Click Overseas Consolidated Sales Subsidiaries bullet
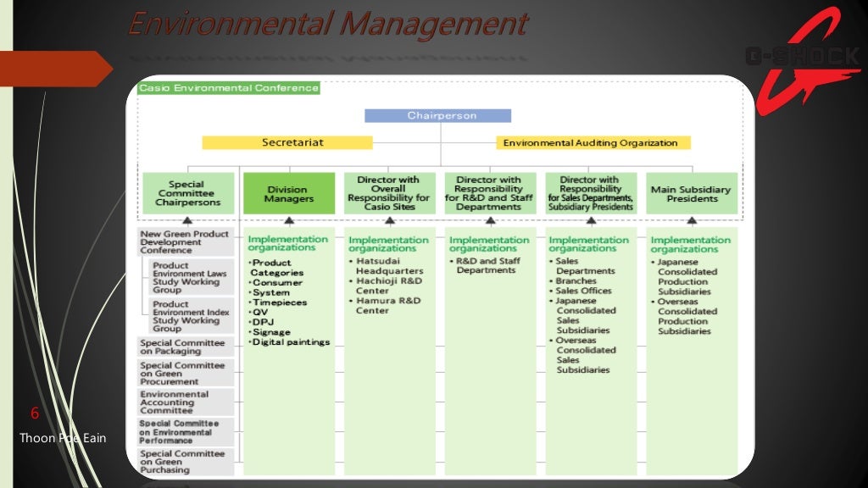This screenshot has width=868, height=488. [x=582, y=355]
